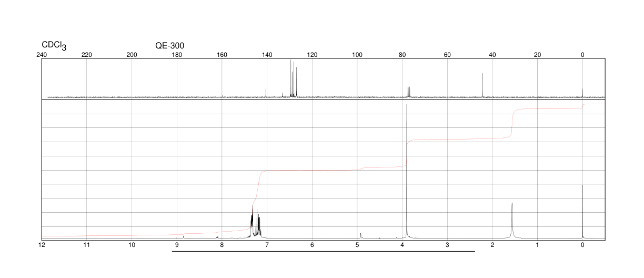Click the 240 label on carbon axis
Image resolution: width=644 pixels, height=278 pixels.
[42, 55]
